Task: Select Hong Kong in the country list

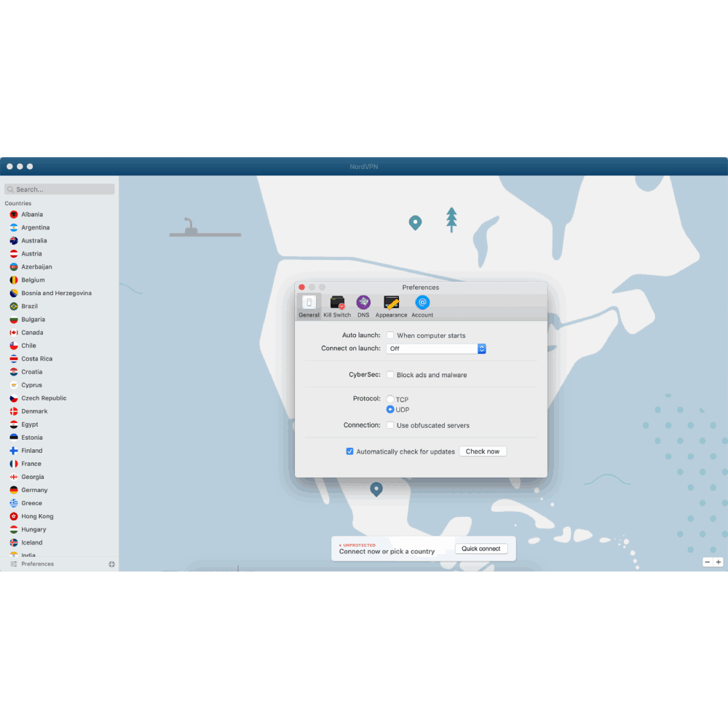Action: [x=60, y=516]
